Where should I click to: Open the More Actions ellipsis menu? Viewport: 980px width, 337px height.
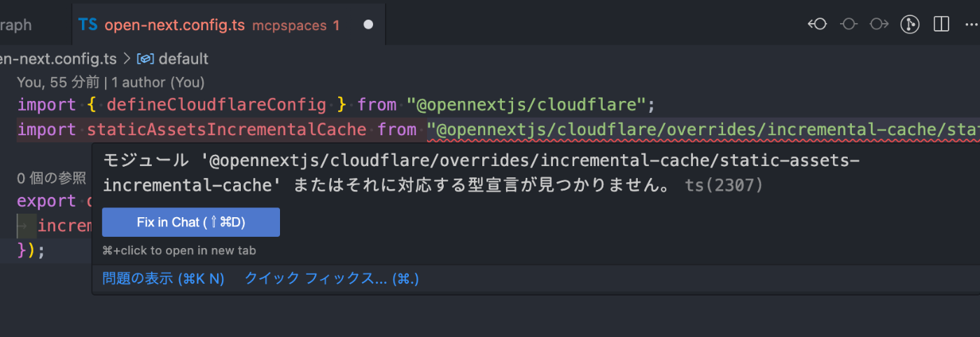click(971, 25)
